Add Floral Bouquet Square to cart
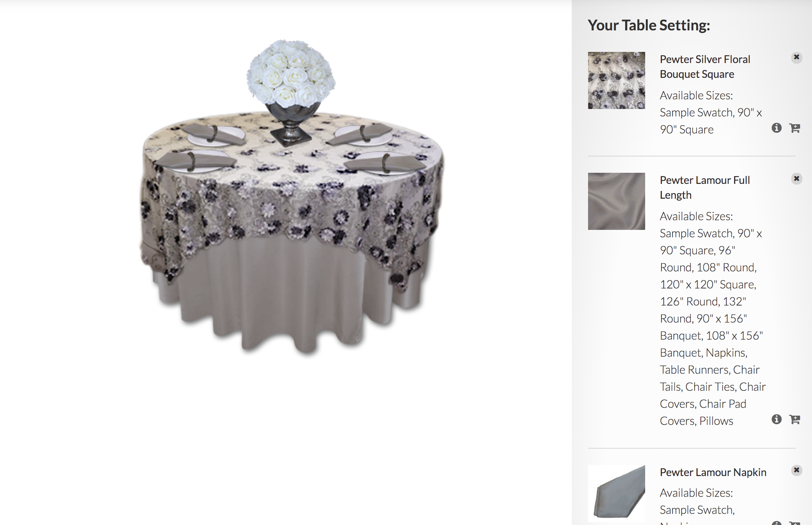Viewport: 812px width, 525px height. pyautogui.click(x=795, y=128)
